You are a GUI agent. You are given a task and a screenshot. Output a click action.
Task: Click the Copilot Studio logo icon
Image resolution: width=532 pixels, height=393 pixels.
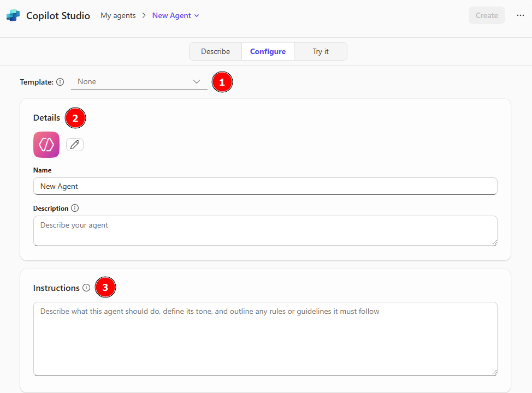(13, 16)
